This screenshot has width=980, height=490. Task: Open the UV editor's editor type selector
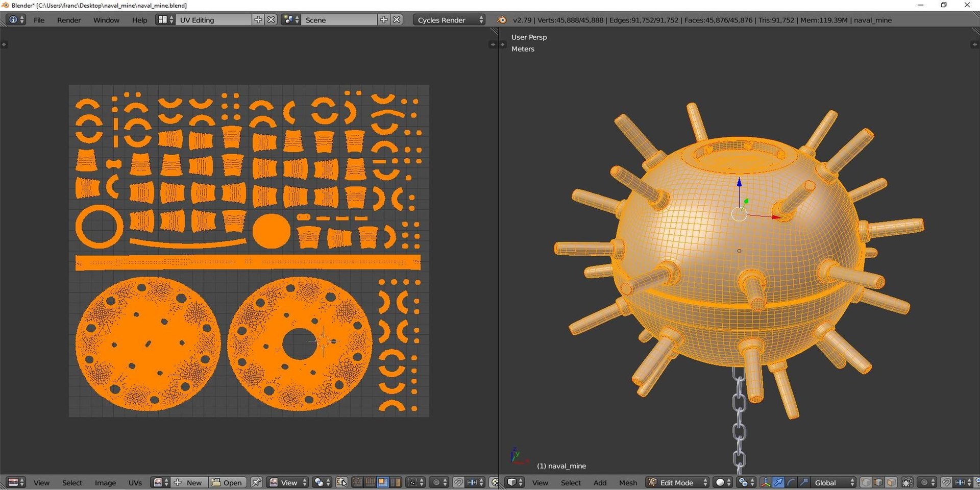click(x=16, y=482)
